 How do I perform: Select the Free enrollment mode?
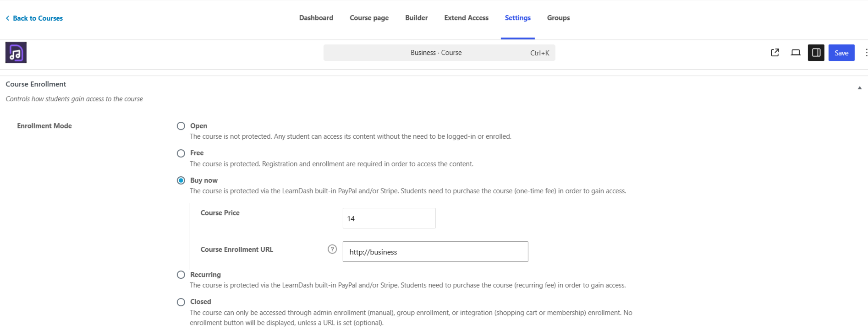point(181,153)
